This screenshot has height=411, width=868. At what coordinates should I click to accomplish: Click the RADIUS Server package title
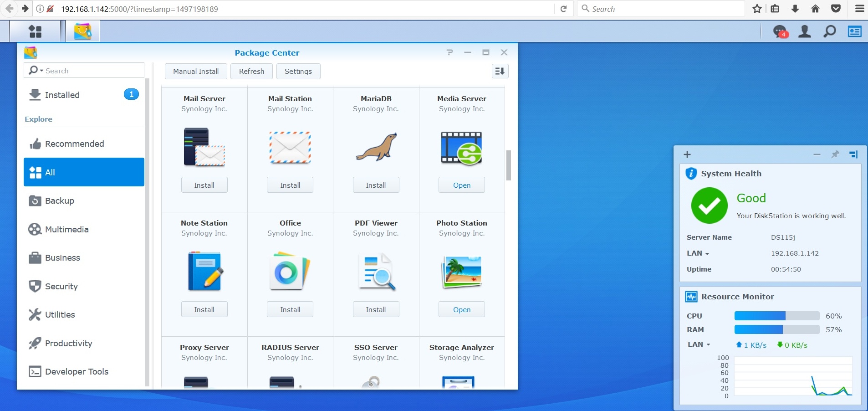coord(290,347)
